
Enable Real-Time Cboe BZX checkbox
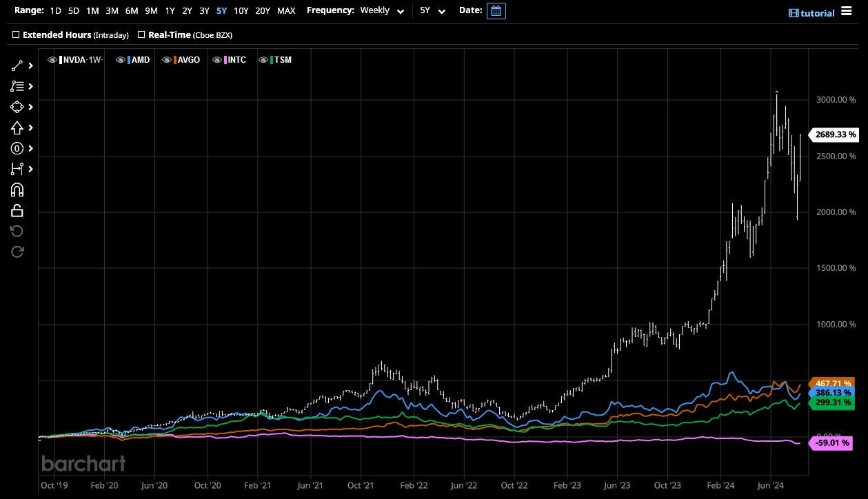coord(141,34)
